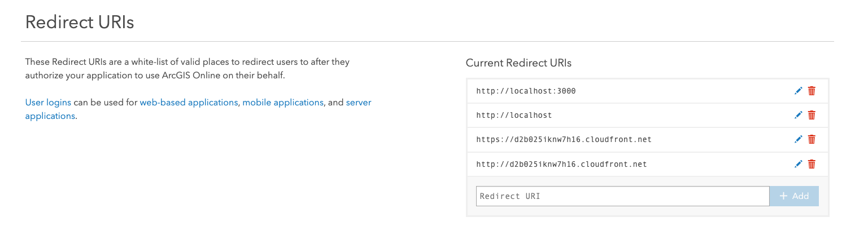Click the Redirect URIs page title
The height and width of the screenshot is (226, 868).
[80, 23]
